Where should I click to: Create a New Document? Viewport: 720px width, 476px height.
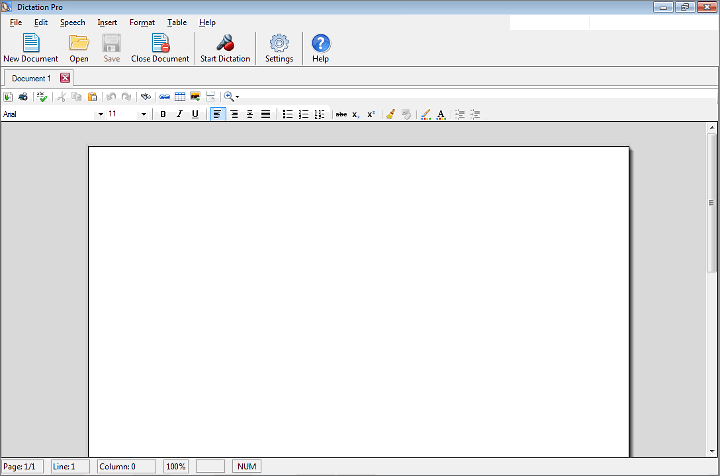(x=31, y=44)
